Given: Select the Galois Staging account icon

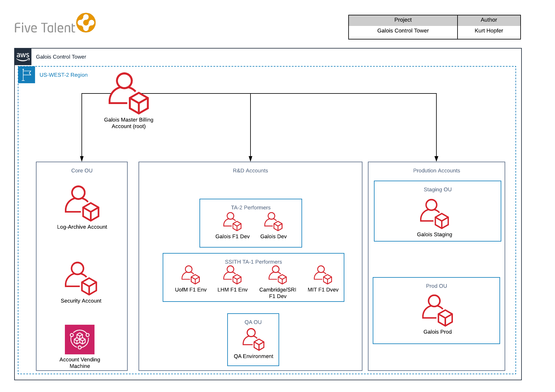Looking at the screenshot, I should [x=435, y=214].
